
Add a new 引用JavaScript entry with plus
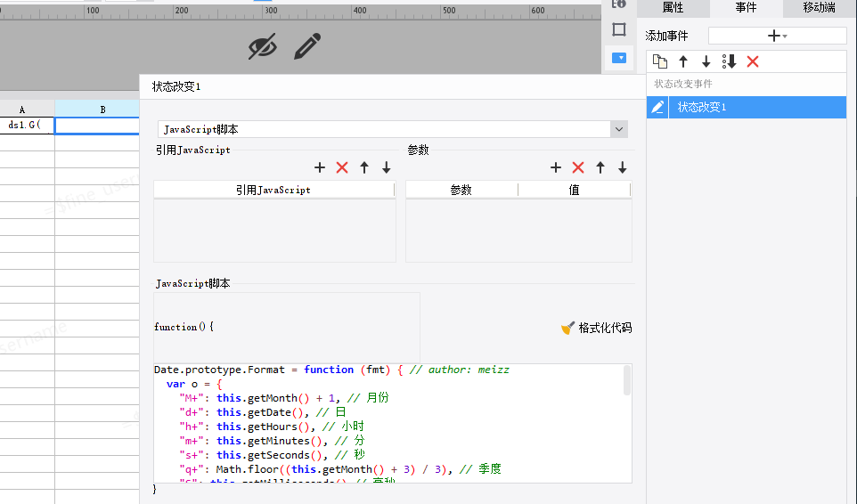click(320, 167)
